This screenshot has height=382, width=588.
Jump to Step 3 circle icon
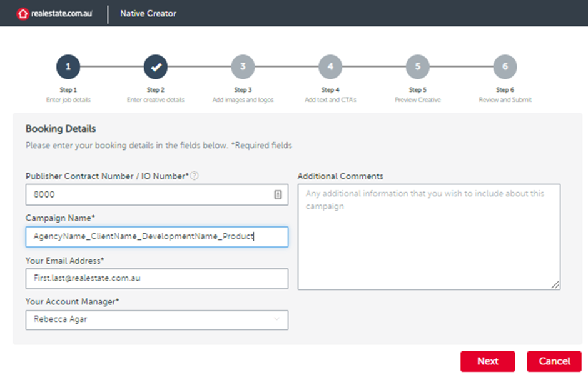243,67
